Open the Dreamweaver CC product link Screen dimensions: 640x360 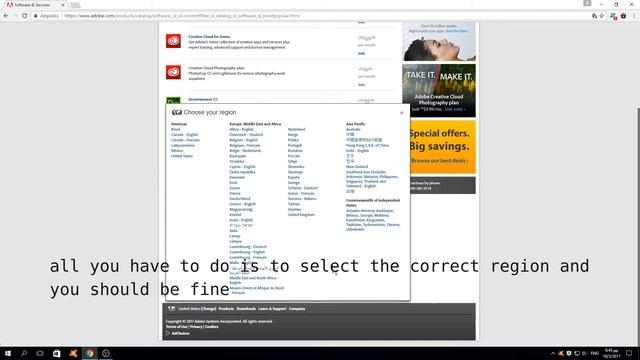tap(203, 99)
